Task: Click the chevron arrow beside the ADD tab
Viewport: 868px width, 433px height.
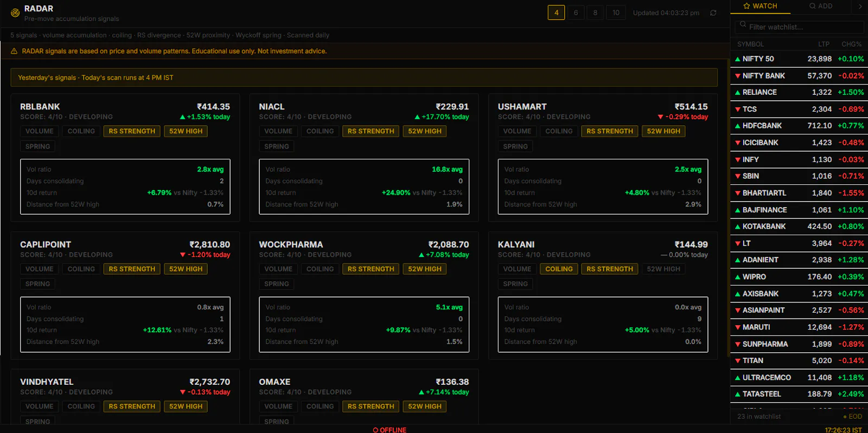Action: 860,6
